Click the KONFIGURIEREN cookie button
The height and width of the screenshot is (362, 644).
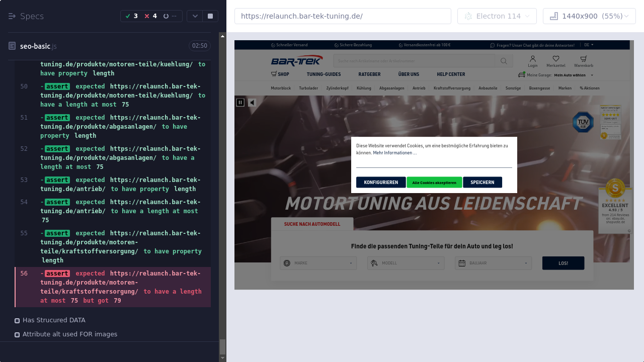(381, 183)
